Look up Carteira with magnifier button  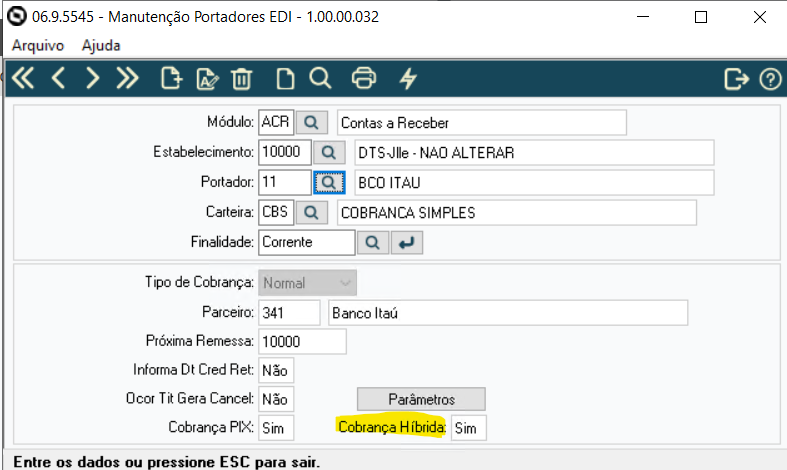coord(312,212)
